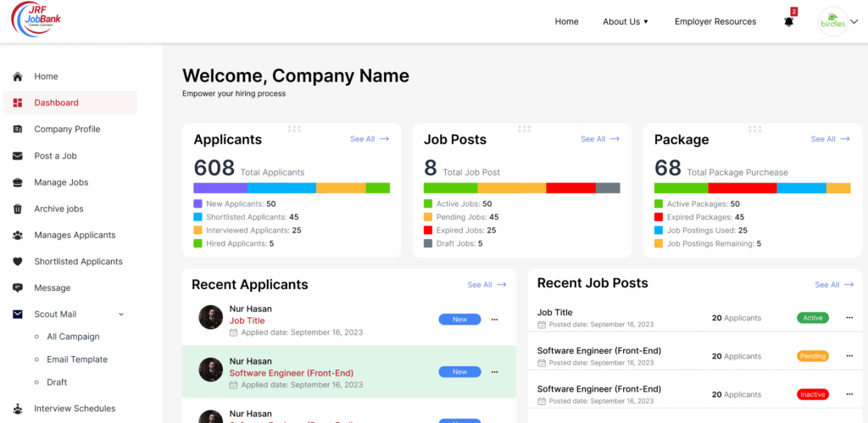Open three-dot menu for Job Title post
This screenshot has height=423, width=868.
[849, 318]
